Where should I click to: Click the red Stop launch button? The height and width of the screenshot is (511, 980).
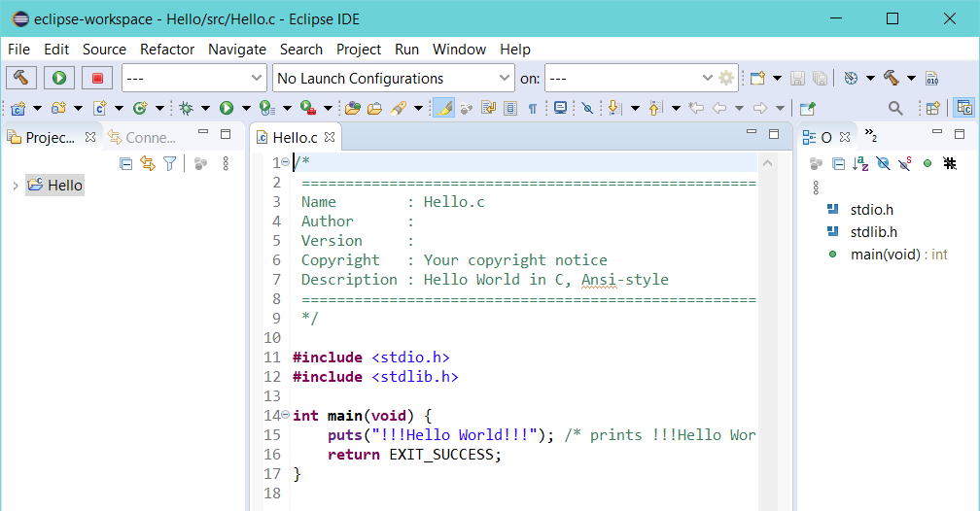click(x=97, y=78)
